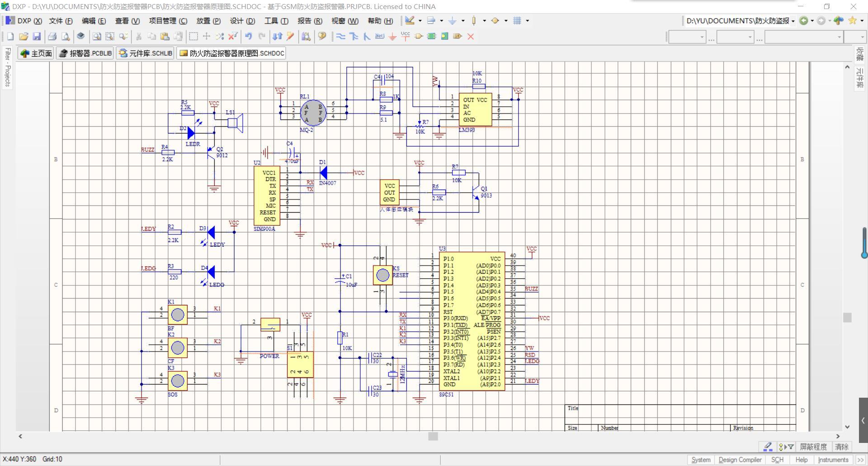Expand the grids dropdown arrow
This screenshot has width=868, height=466.
click(527, 20)
